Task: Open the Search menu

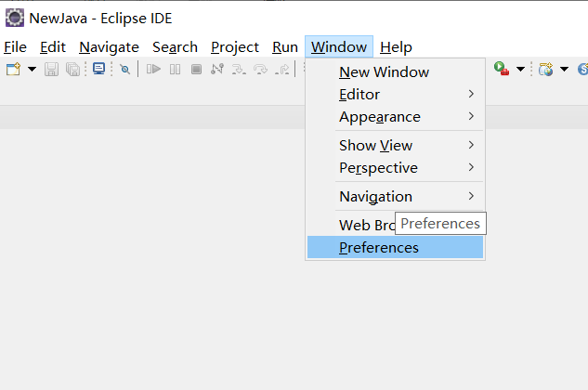Action: [175, 47]
